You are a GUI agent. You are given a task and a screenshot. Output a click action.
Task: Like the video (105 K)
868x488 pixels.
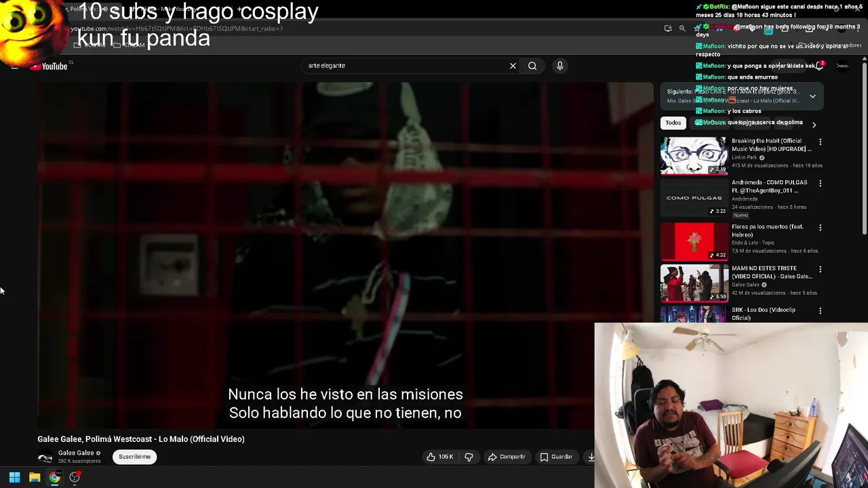tap(439, 457)
